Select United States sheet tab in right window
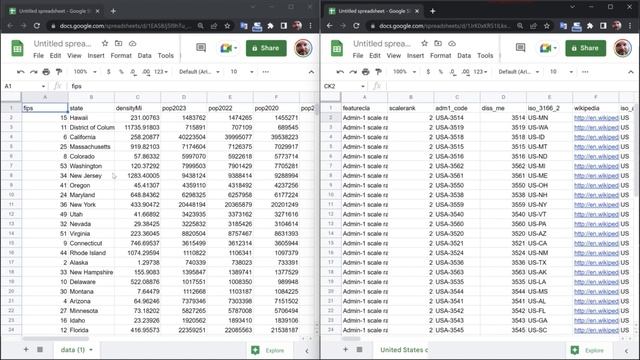 pos(404,350)
